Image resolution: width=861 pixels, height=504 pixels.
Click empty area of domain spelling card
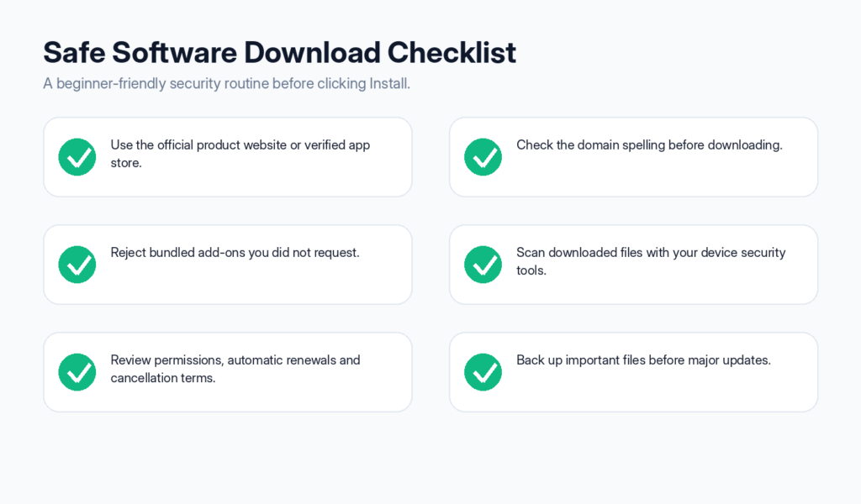click(659, 176)
